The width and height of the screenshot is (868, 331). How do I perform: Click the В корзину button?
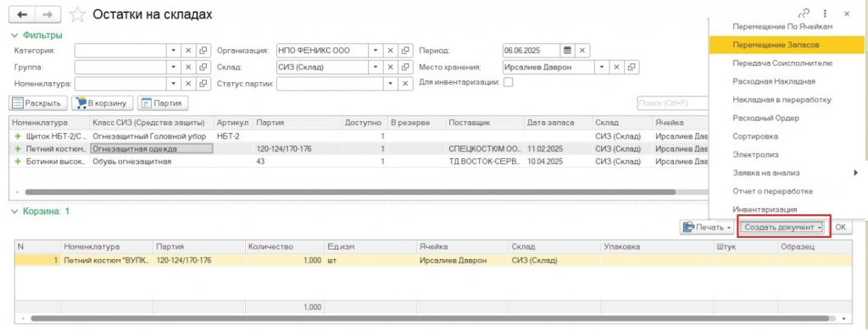[x=103, y=102]
